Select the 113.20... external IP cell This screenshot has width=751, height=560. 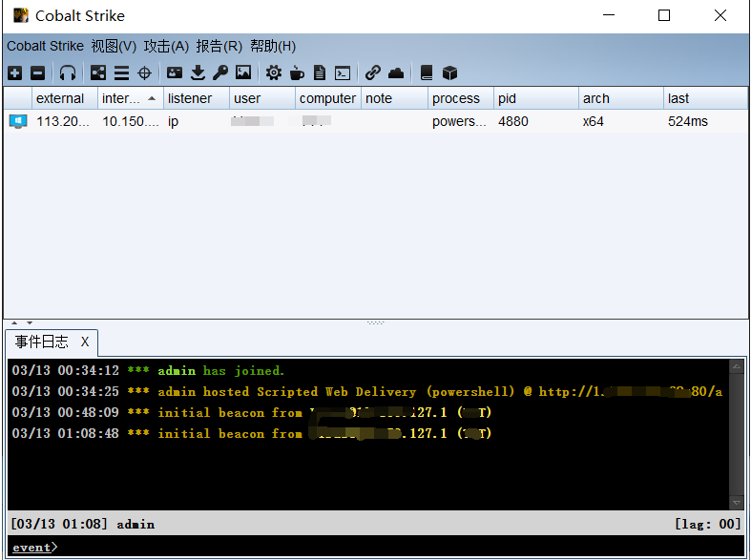(x=63, y=121)
